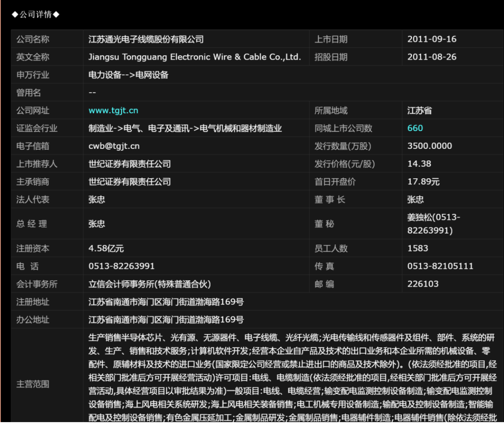Click the 660 same-city listed companies link
This screenshot has height=423, width=504.
tap(415, 128)
